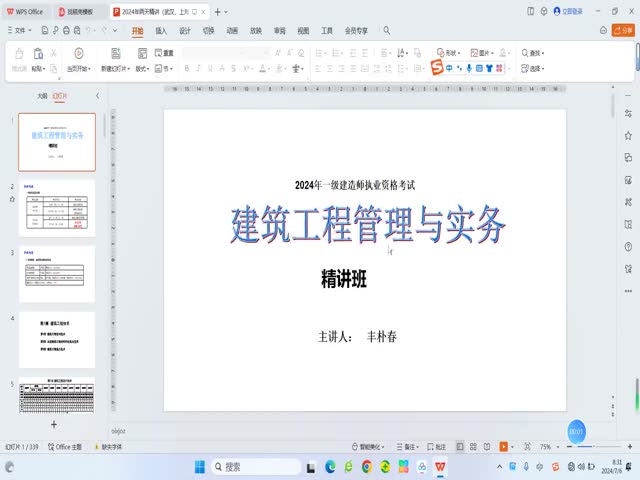Switch to the 插入 Insert tab

[161, 31]
